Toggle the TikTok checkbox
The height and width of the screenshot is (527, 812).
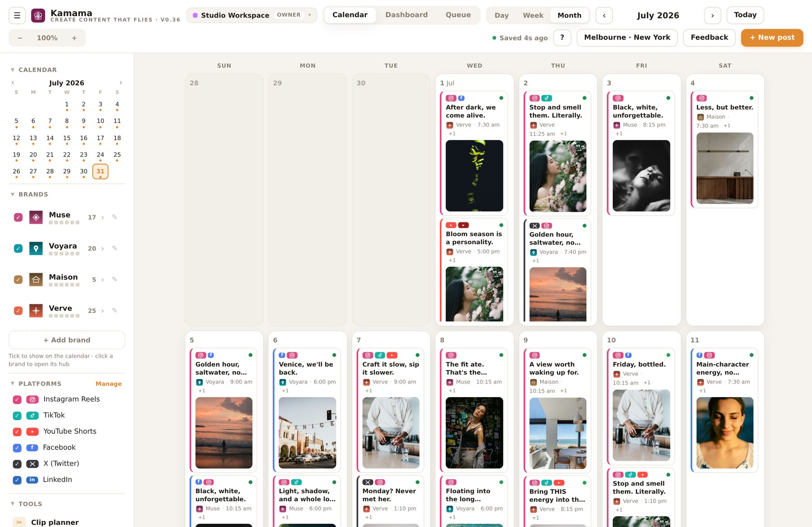pos(17,416)
